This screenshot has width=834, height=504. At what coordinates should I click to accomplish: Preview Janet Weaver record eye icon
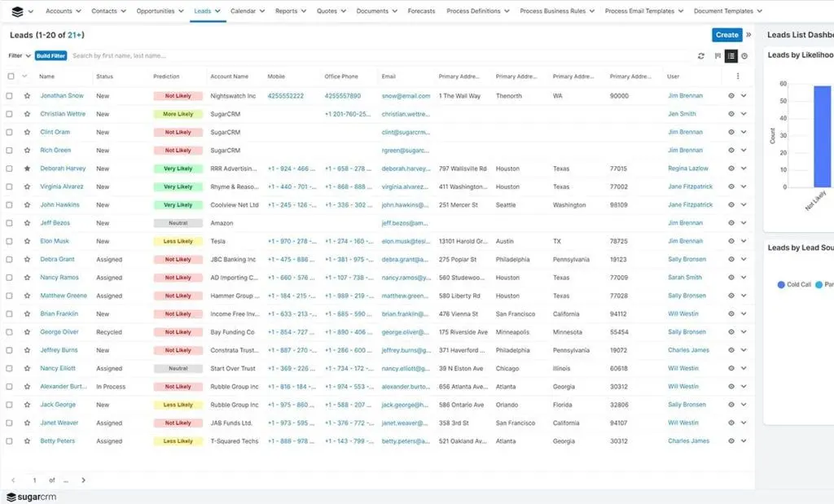click(x=731, y=423)
